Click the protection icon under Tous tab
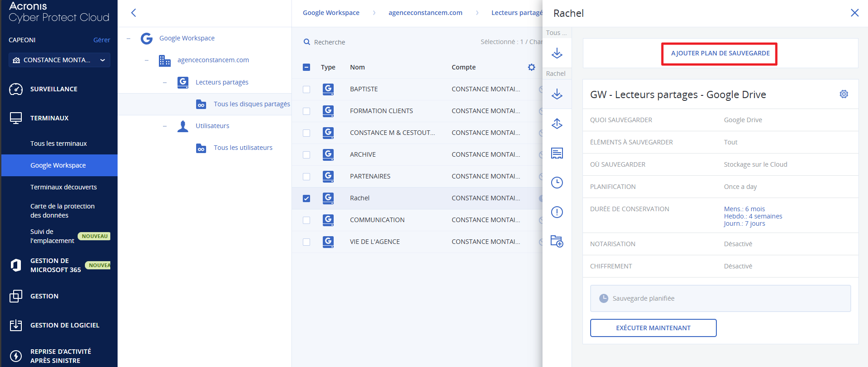This screenshot has width=868, height=367. click(557, 53)
